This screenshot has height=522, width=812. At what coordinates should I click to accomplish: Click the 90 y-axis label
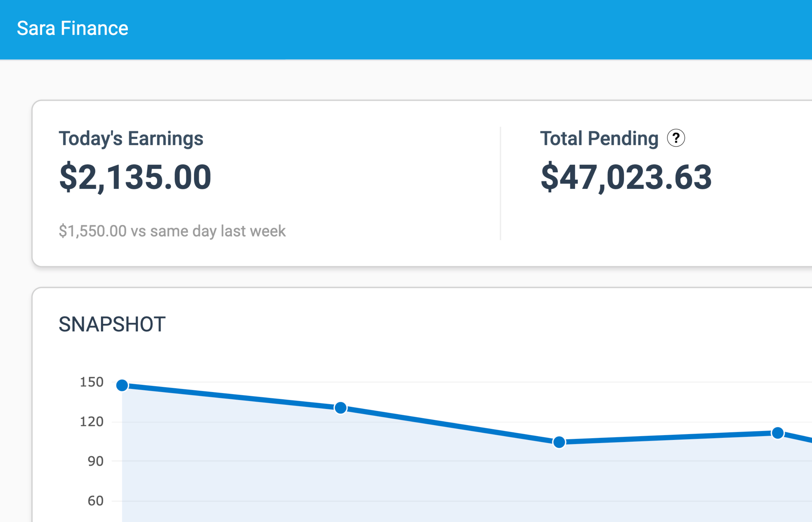[95, 461]
